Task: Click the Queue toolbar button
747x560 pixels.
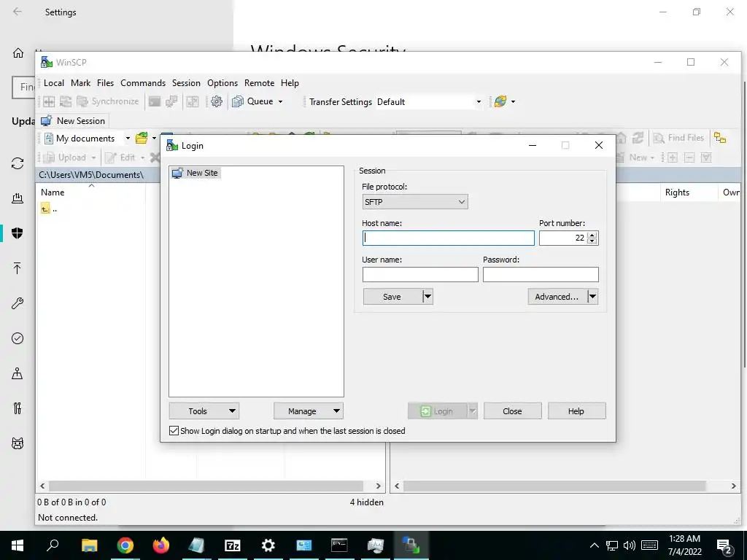Action: [x=252, y=101]
